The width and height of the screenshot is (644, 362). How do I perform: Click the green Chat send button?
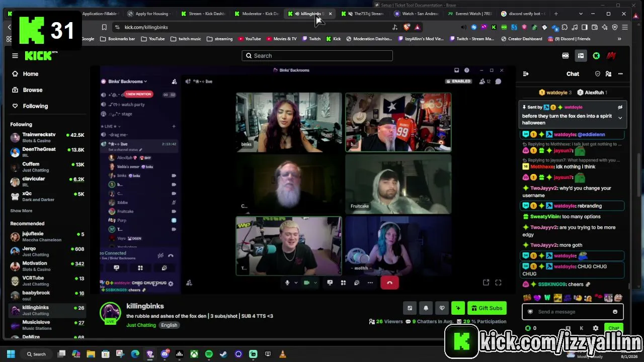coord(614,328)
